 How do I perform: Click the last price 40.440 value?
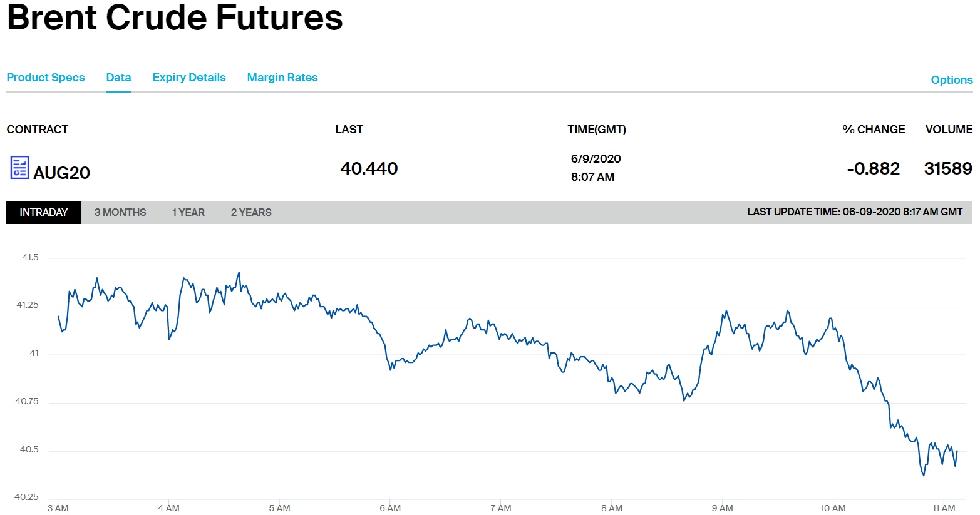click(369, 169)
